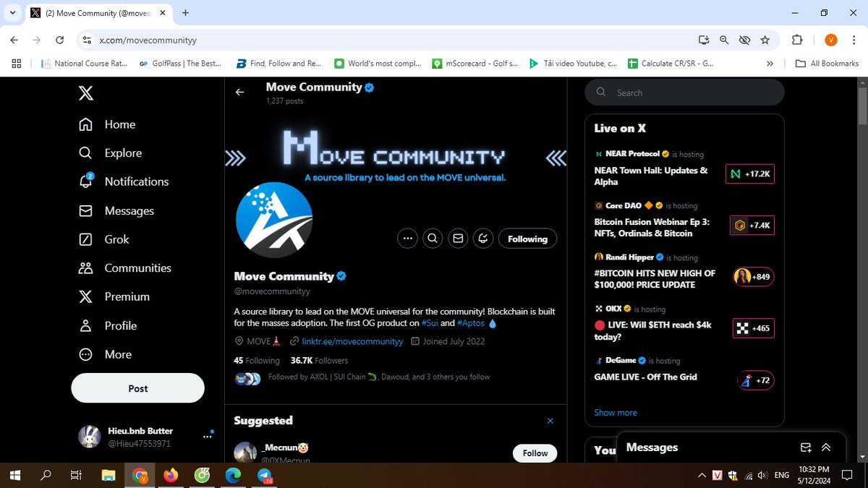
Task: Click the message envelope button on profile
Action: [457, 239]
